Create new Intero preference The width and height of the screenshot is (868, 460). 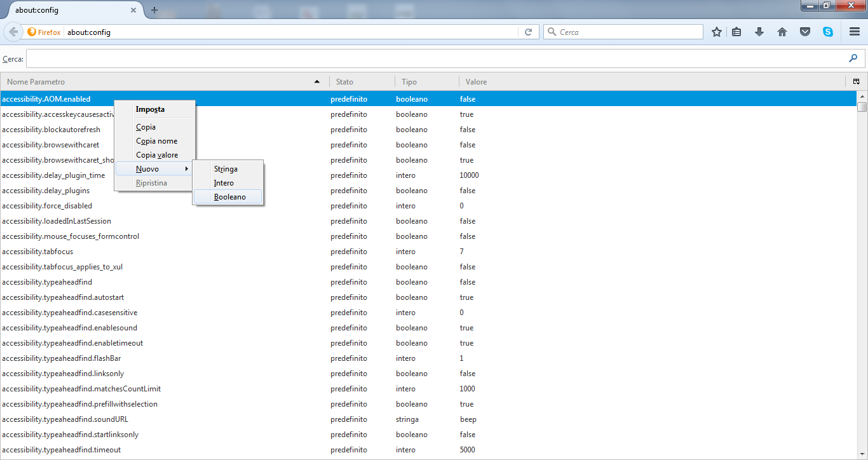228,183
